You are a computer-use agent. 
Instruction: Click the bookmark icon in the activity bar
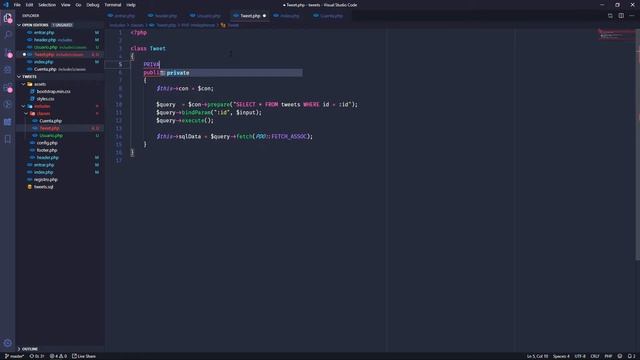tap(8, 140)
